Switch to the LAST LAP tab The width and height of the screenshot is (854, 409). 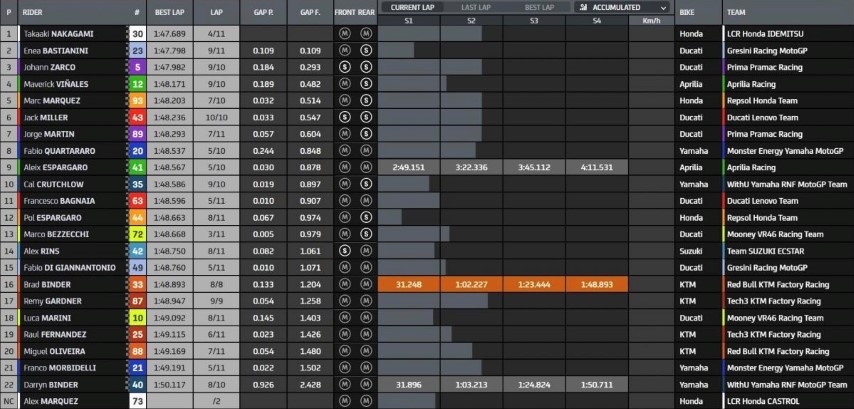(475, 7)
